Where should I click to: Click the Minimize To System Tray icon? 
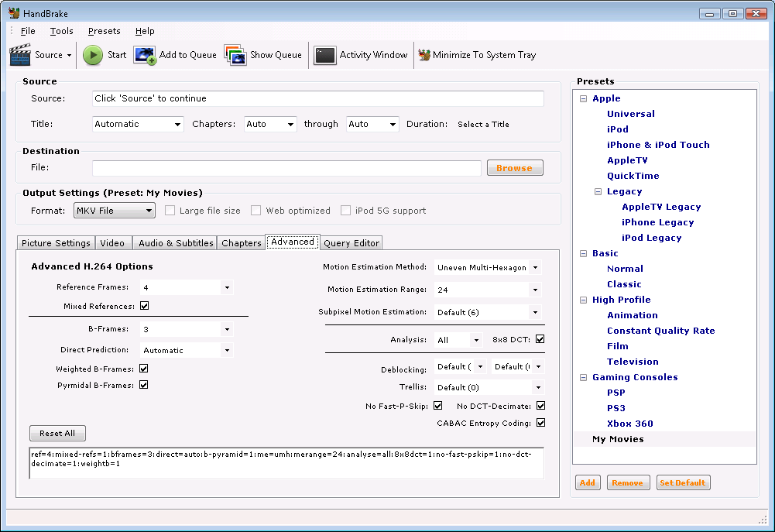click(x=424, y=55)
